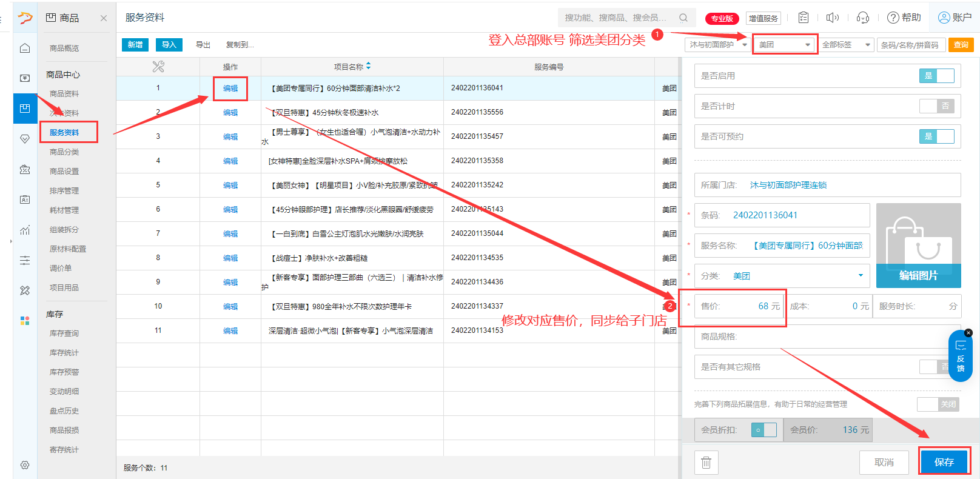Open the bar chart reports rail icon
Viewport: 980px width, 479px height.
(x=25, y=230)
